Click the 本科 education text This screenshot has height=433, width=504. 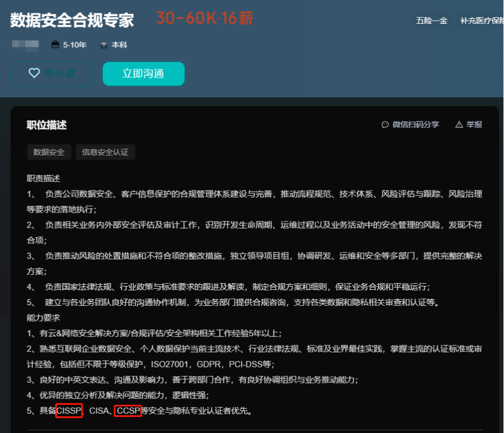[119, 45]
